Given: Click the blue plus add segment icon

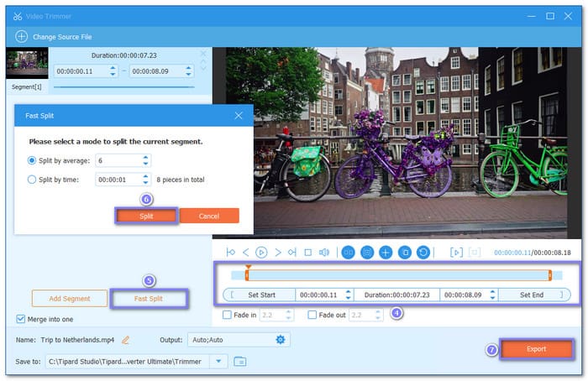Looking at the screenshot, I should 386,252.
